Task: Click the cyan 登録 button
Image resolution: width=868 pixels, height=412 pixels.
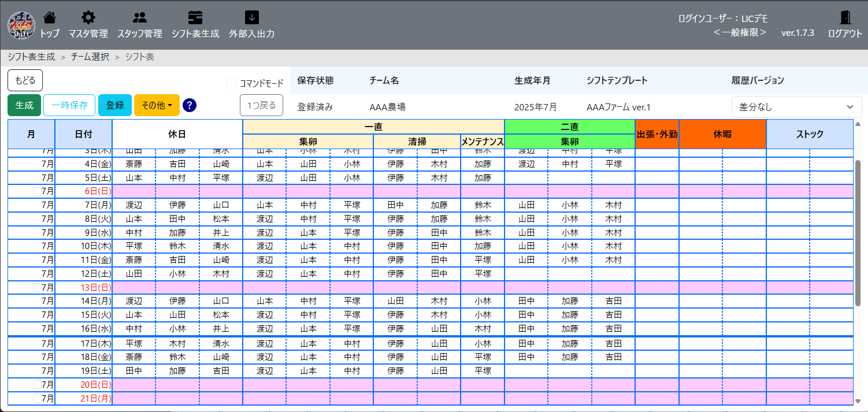Action: (115, 105)
